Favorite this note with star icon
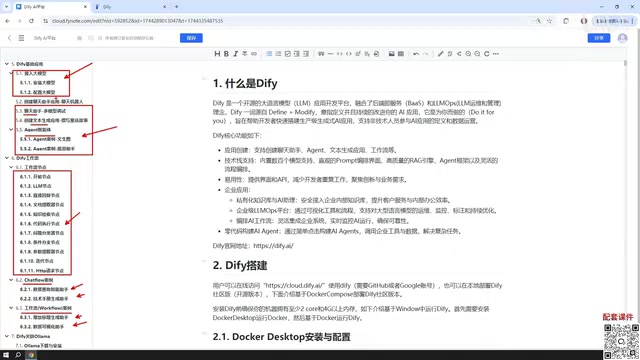Image resolution: width=640 pixels, height=360 pixels. tap(80, 38)
